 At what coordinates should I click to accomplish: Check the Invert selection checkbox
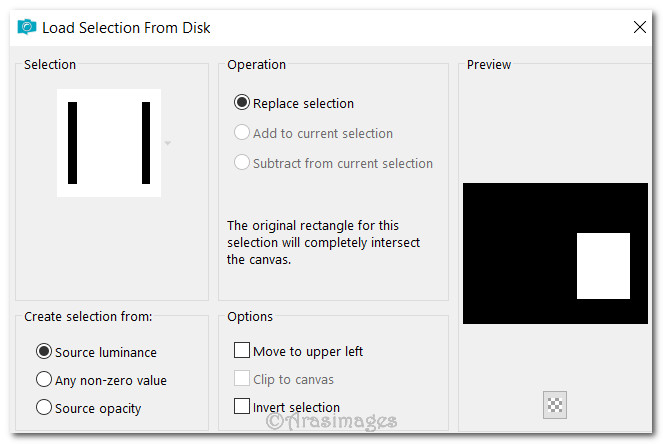pos(242,407)
